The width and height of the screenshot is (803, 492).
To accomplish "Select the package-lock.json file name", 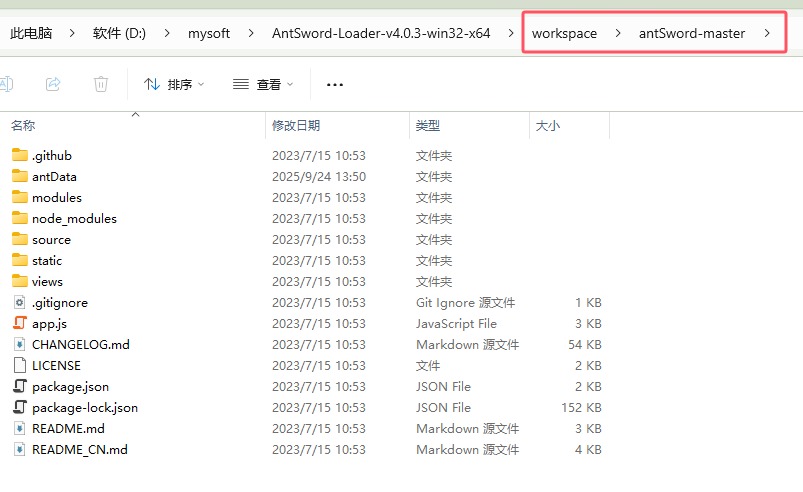I will 85,408.
